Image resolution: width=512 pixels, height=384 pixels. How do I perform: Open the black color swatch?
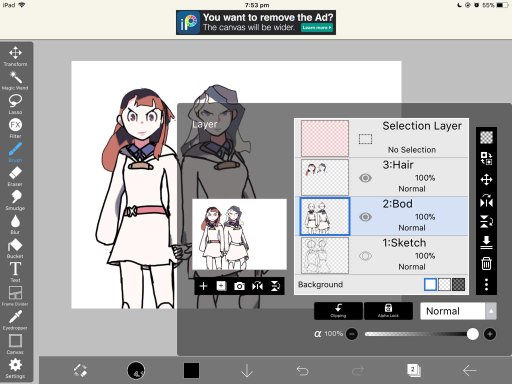coord(191,370)
